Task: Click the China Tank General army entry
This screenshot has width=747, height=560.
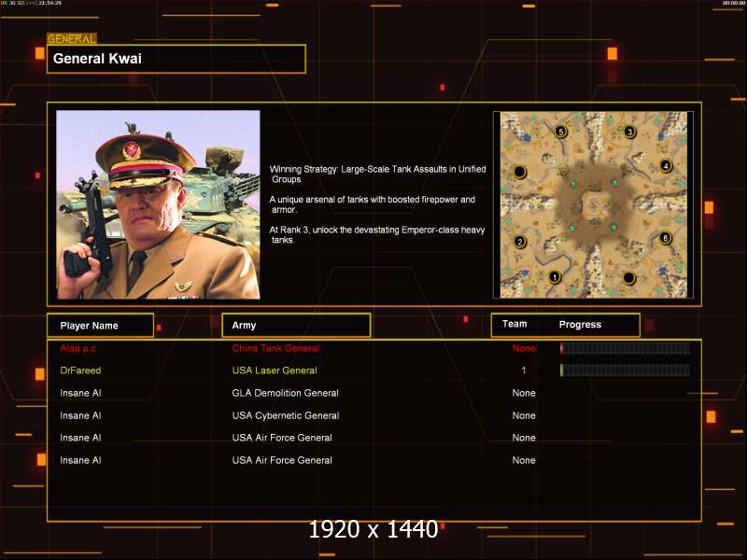Action: [275, 348]
